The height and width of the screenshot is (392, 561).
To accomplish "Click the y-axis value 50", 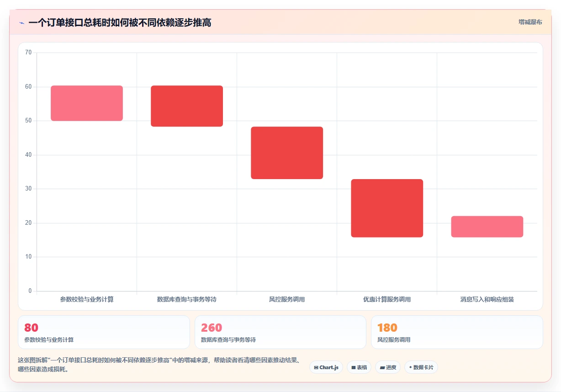I will tap(28, 121).
